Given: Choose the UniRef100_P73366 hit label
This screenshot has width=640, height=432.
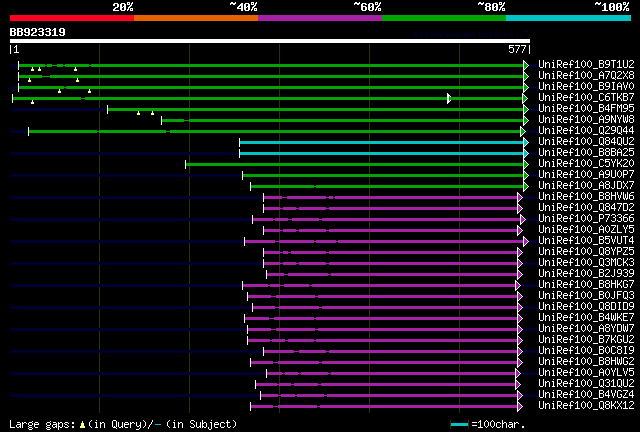Looking at the screenshot, I should tap(586, 218).
